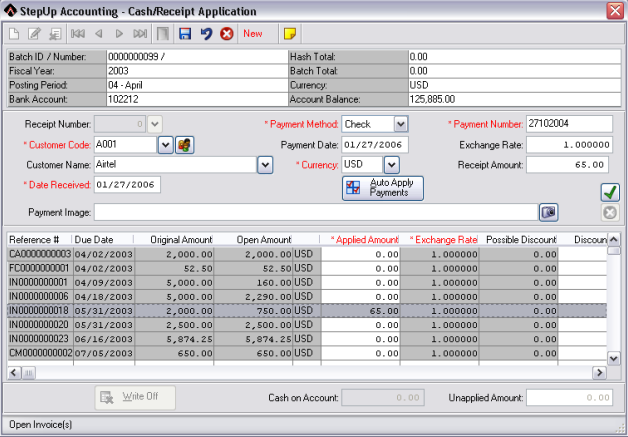Click the Bank Account 102212 value
The height and width of the screenshot is (437, 628).
(197, 99)
